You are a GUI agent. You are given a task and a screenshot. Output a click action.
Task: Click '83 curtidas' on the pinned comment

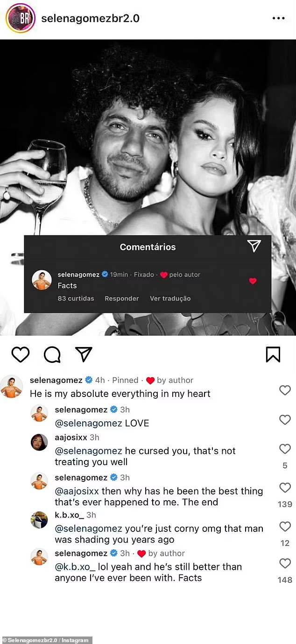76,298
